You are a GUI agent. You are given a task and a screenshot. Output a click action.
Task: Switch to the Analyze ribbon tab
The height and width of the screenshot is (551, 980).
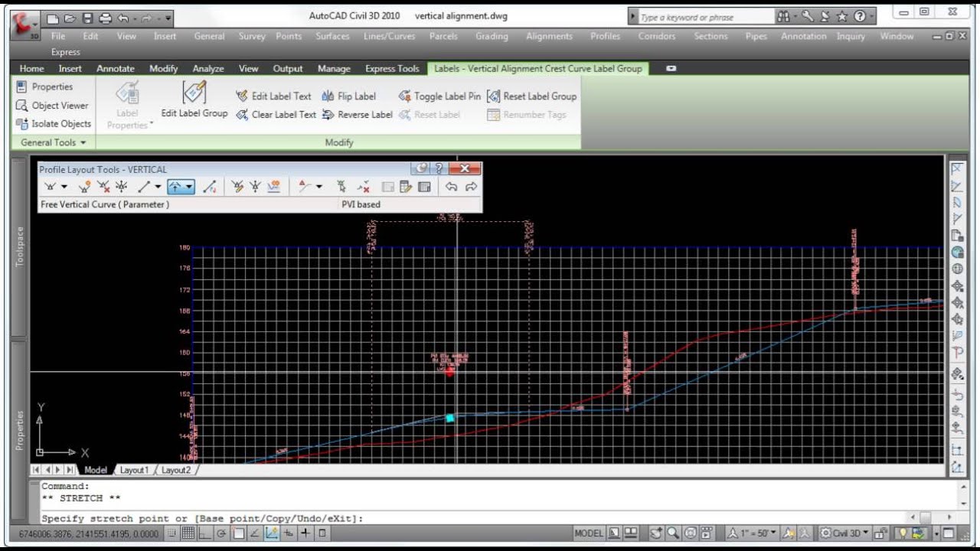pos(207,68)
